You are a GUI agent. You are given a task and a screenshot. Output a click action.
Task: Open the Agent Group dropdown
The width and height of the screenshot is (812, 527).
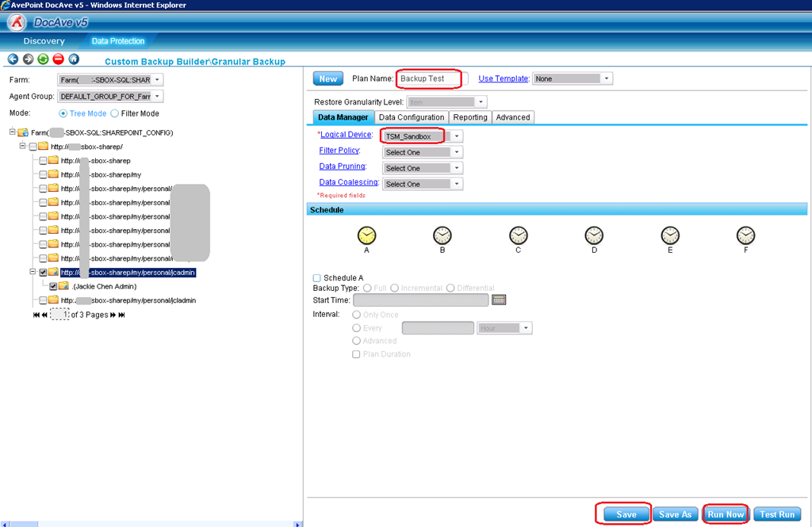tap(158, 97)
